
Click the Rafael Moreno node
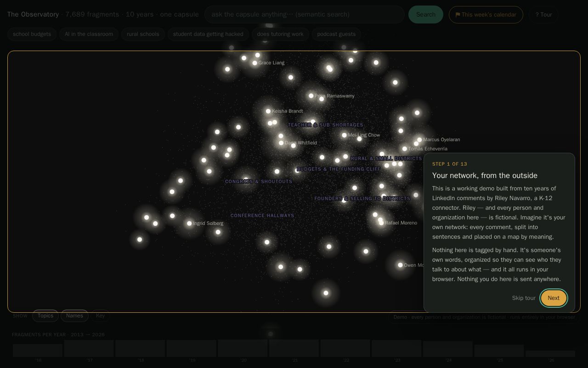click(381, 223)
